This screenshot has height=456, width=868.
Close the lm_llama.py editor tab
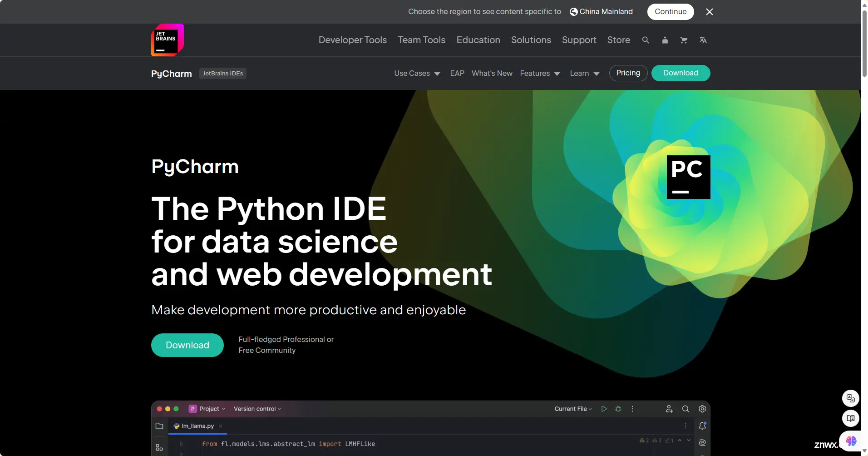click(x=221, y=426)
